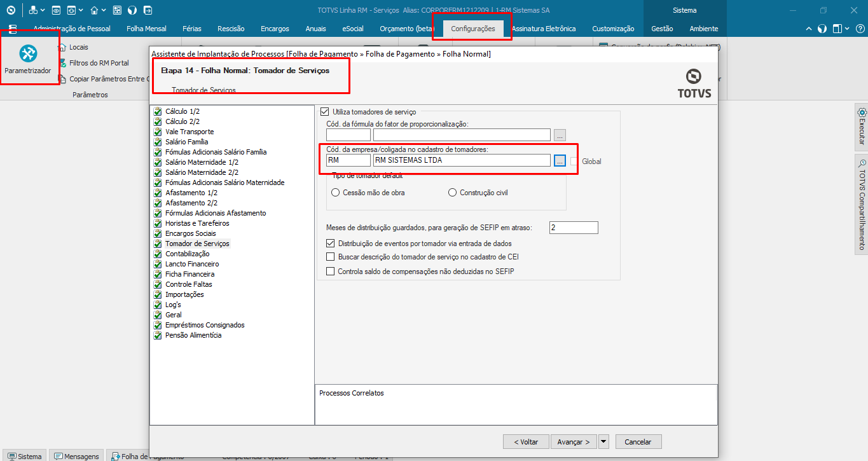Select Salário Família step in list
Screen dimensions: 868x461
[x=186, y=142]
